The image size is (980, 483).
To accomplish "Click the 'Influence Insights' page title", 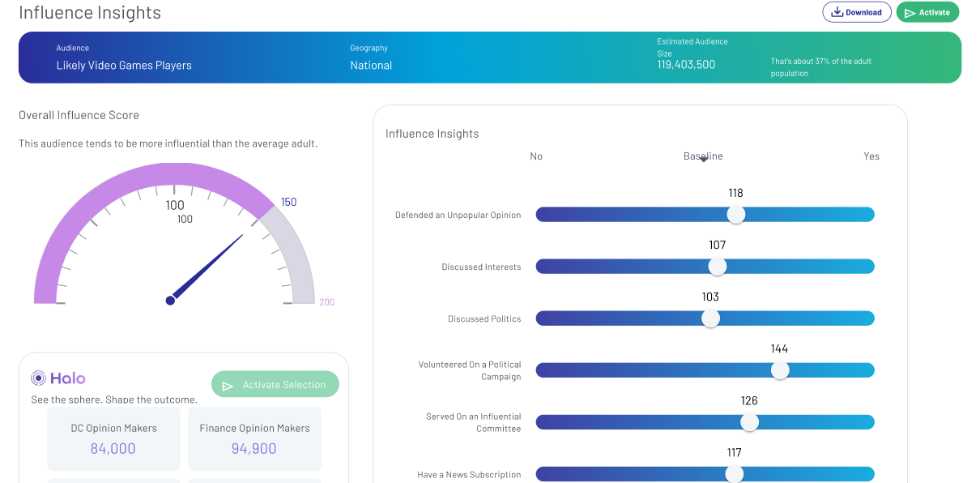I will pos(90,13).
